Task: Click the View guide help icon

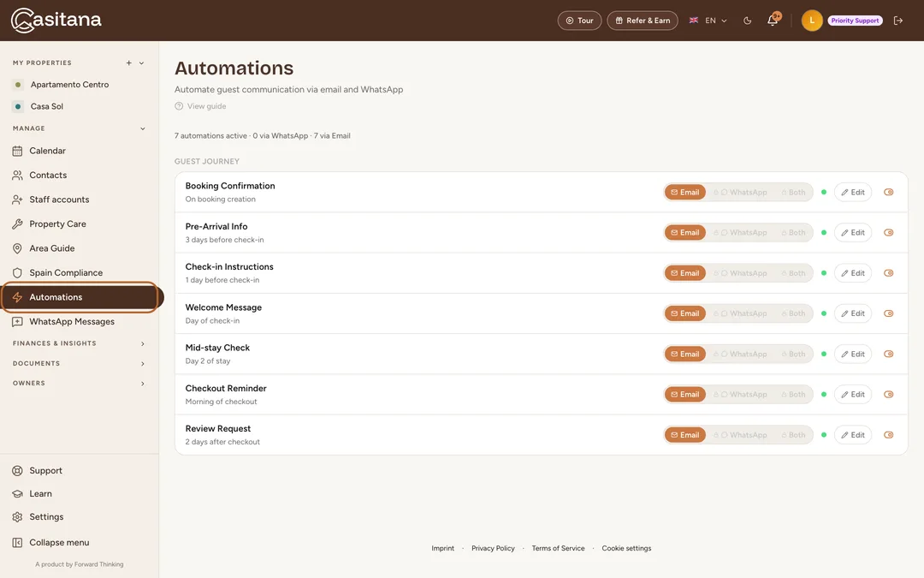Action: (179, 106)
